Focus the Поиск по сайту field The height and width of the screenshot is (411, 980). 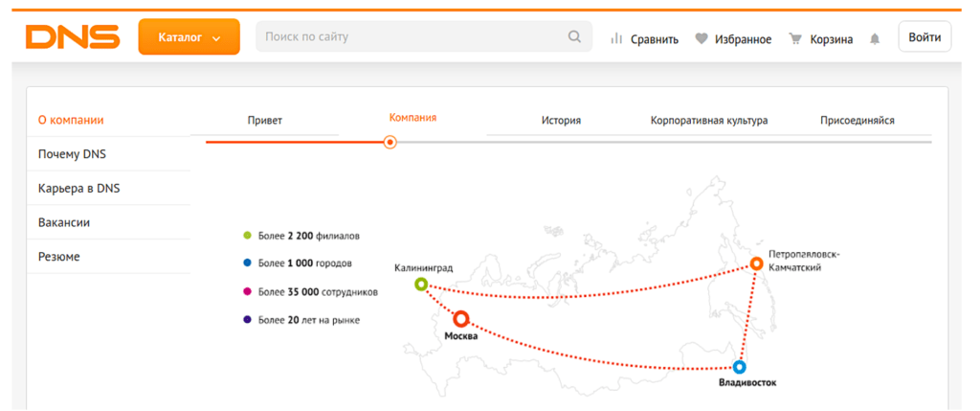point(412,37)
